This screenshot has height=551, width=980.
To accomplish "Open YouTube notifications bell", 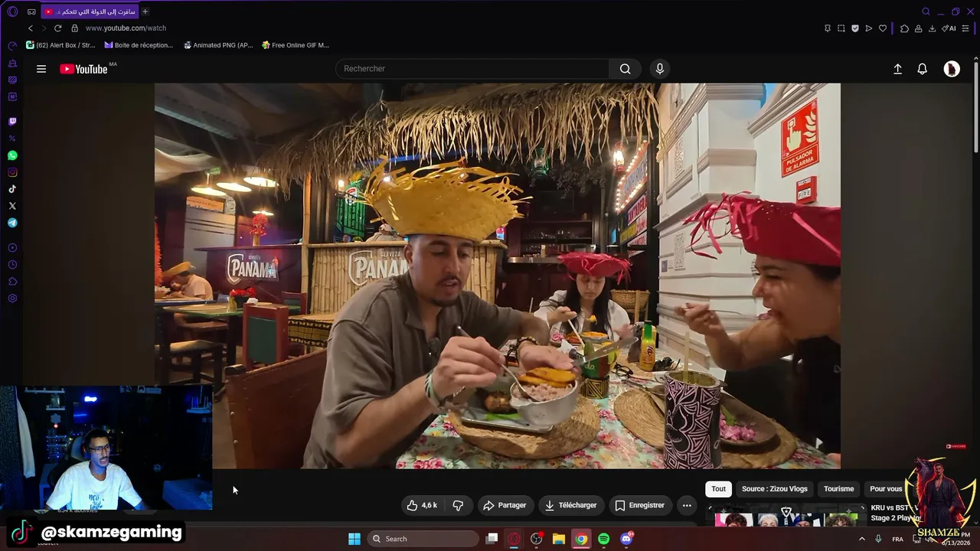I will click(x=923, y=69).
